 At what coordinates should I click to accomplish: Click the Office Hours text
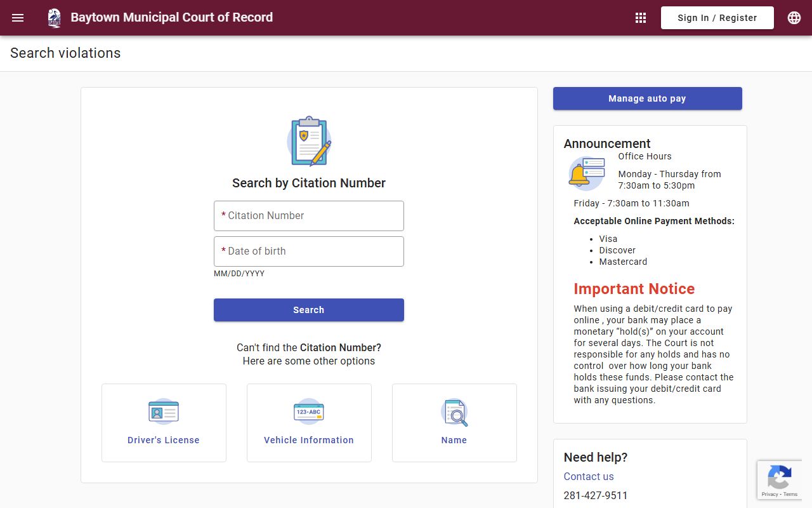tap(645, 156)
